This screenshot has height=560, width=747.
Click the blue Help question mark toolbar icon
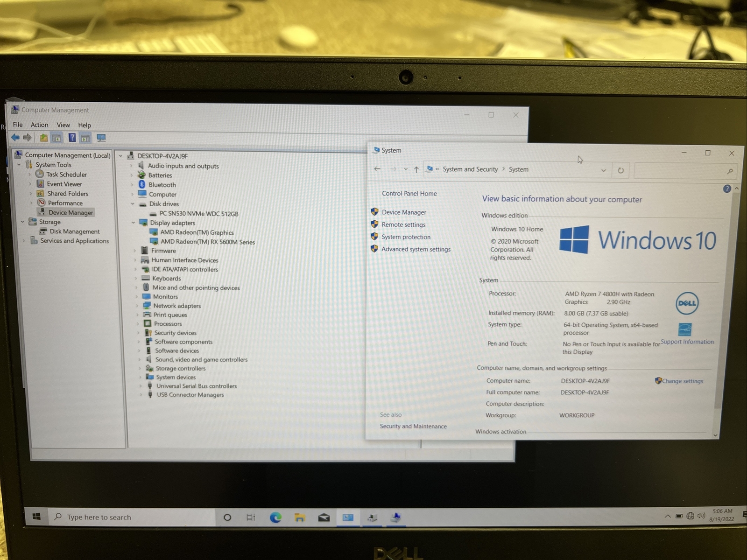(72, 138)
